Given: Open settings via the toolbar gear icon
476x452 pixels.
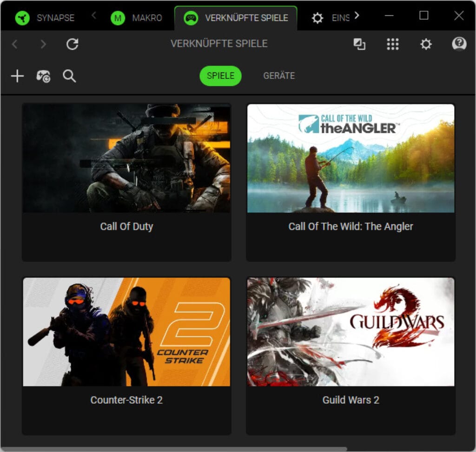Looking at the screenshot, I should (426, 44).
